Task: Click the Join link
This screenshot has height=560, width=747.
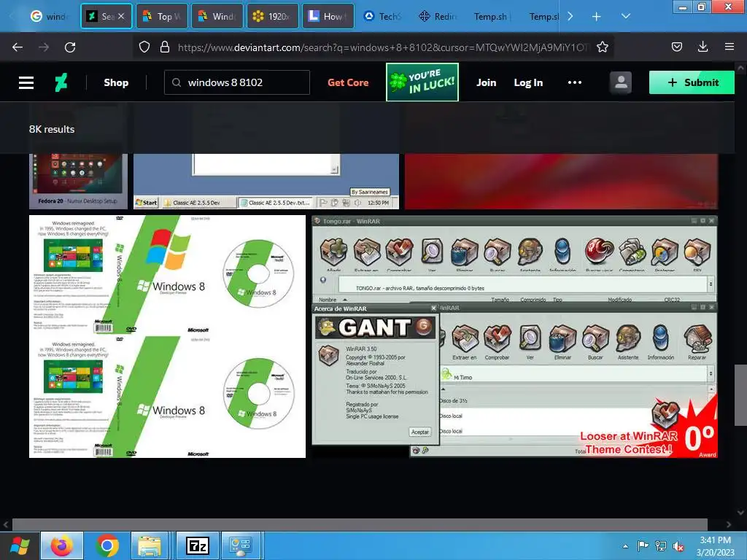Action: [x=487, y=82]
